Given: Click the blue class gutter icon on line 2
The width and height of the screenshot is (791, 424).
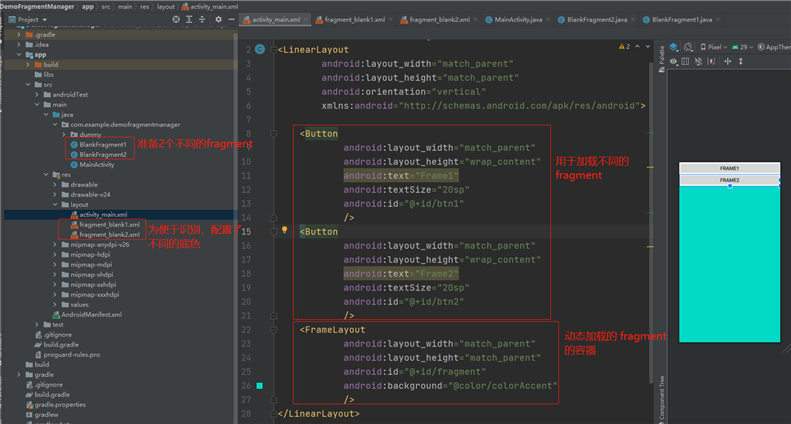Looking at the screenshot, I should click(x=260, y=49).
